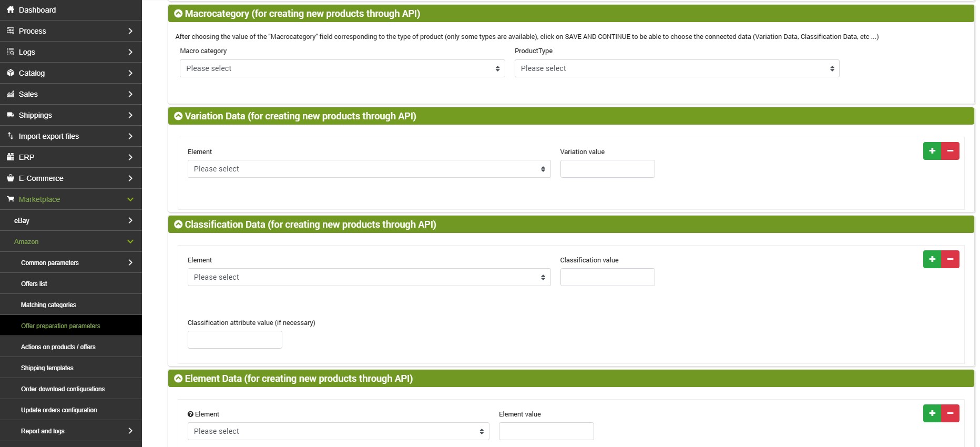980x447 pixels.
Task: Click the Dashboard home icon
Action: point(11,10)
